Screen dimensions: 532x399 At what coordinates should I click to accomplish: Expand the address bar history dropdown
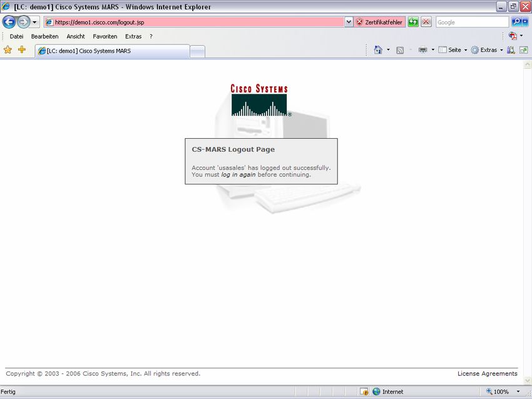349,23
